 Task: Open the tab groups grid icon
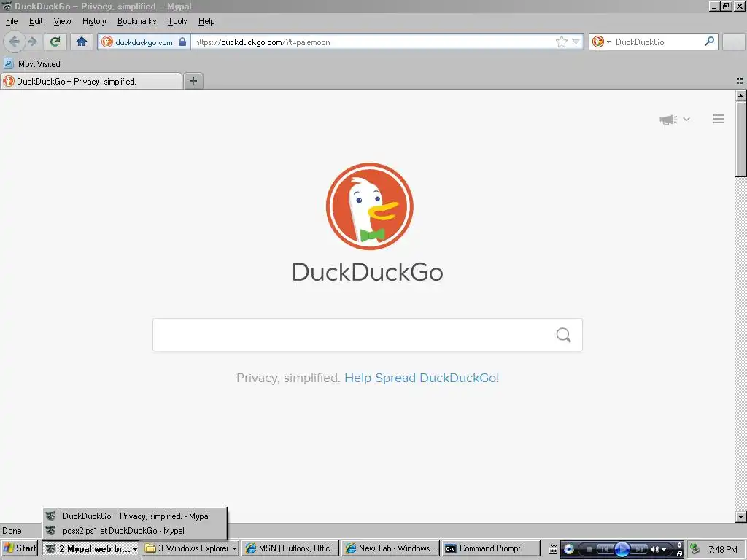[x=740, y=81]
